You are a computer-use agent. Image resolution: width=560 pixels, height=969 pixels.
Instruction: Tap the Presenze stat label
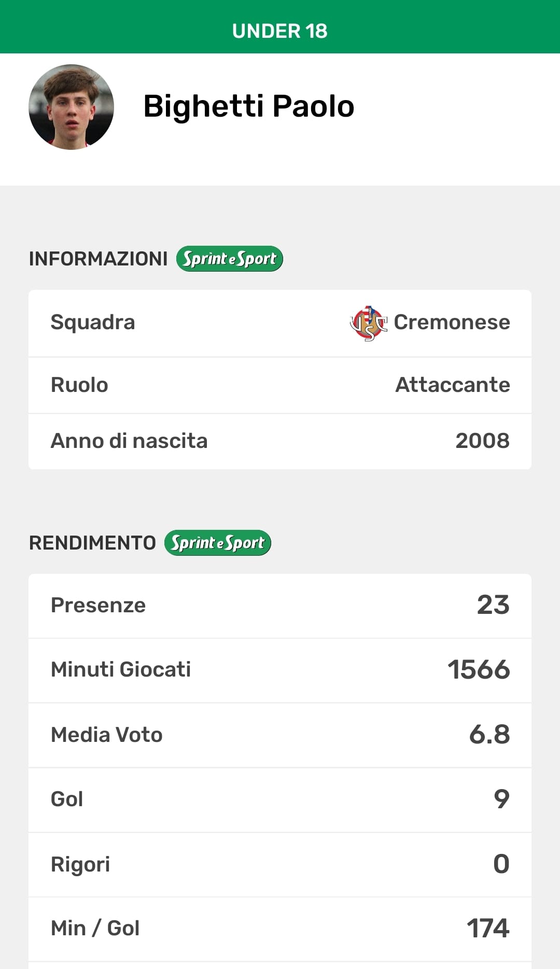[99, 606]
